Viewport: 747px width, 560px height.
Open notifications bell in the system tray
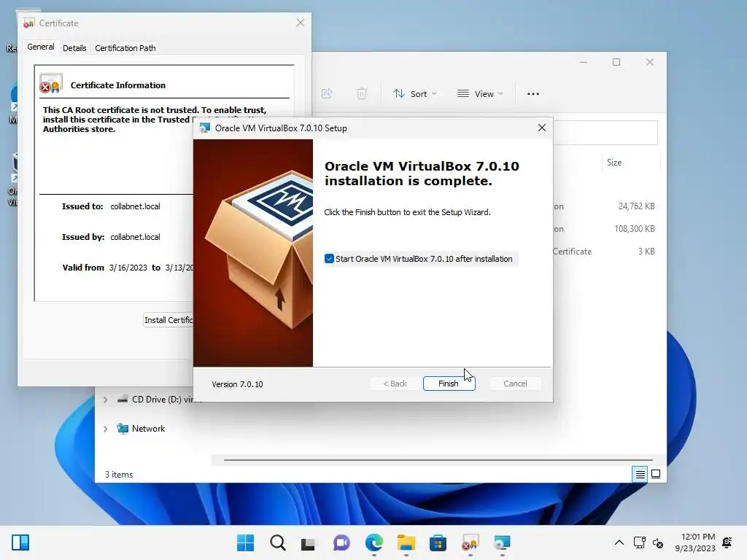pos(727,542)
